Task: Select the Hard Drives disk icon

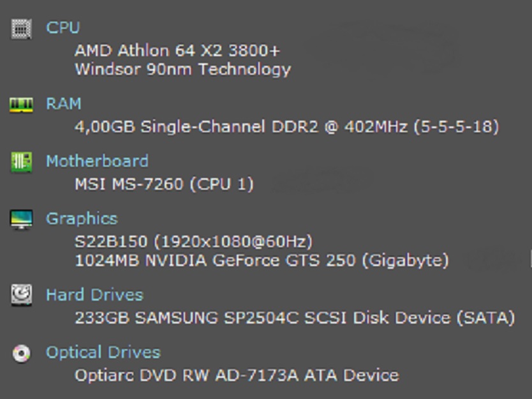Action: [22, 295]
